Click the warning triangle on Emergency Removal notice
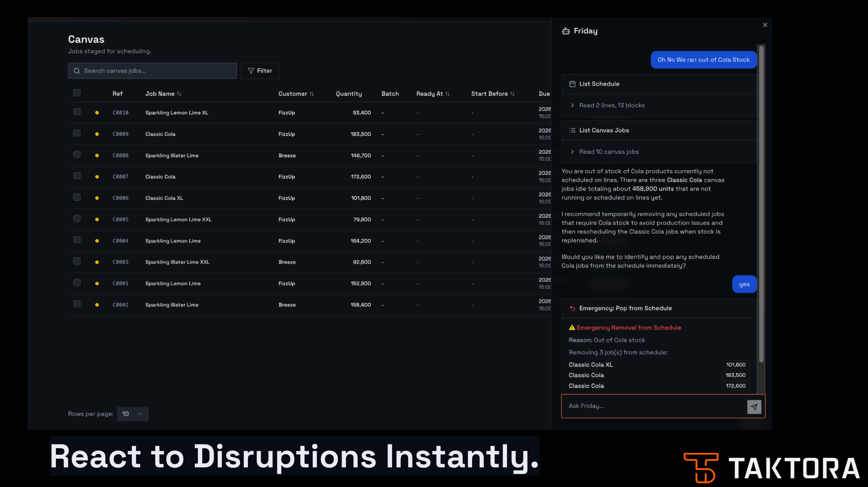868x487 pixels. point(572,327)
